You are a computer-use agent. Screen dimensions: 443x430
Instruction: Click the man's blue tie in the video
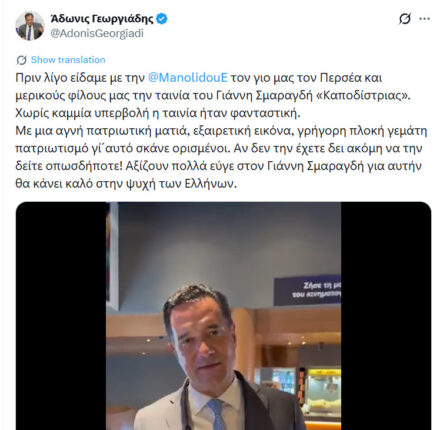pyautogui.click(x=217, y=414)
